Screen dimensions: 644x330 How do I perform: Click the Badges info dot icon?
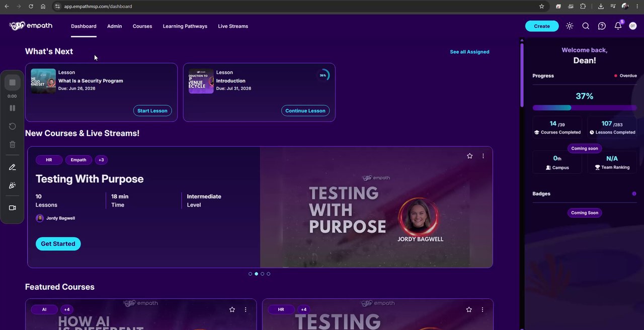tap(634, 194)
